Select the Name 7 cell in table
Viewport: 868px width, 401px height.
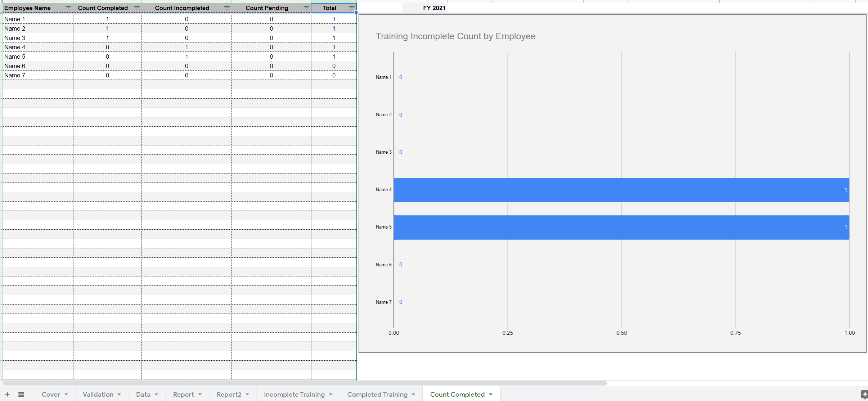[38, 75]
